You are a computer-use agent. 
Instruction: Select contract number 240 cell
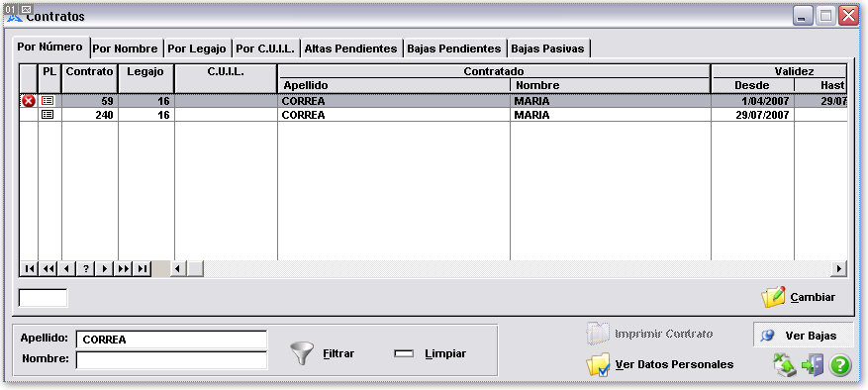tap(90, 115)
